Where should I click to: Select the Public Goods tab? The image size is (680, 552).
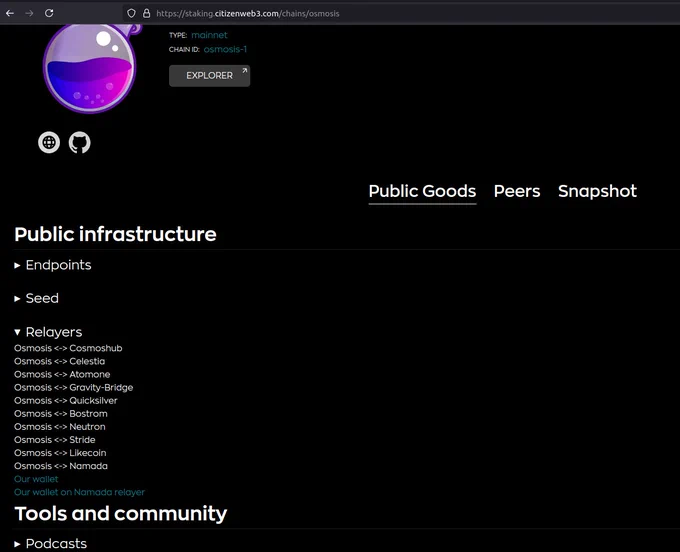pyautogui.click(x=422, y=191)
